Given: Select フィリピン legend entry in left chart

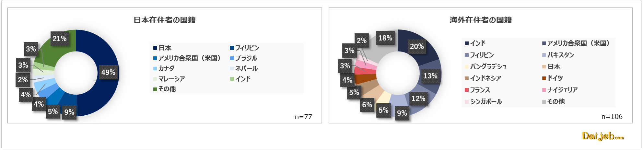Looking at the screenshot, I should pyautogui.click(x=245, y=48).
